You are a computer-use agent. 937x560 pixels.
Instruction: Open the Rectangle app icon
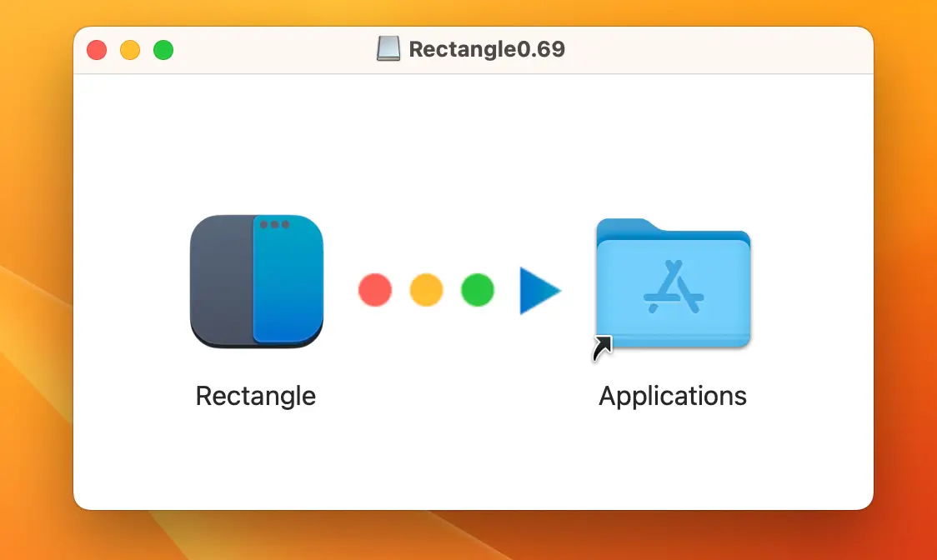256,282
